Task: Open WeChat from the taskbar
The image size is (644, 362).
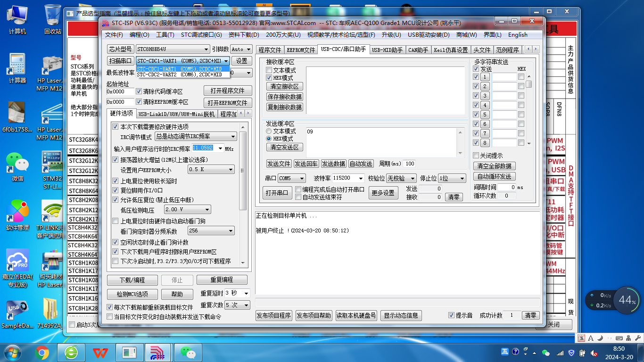Action: click(x=187, y=352)
